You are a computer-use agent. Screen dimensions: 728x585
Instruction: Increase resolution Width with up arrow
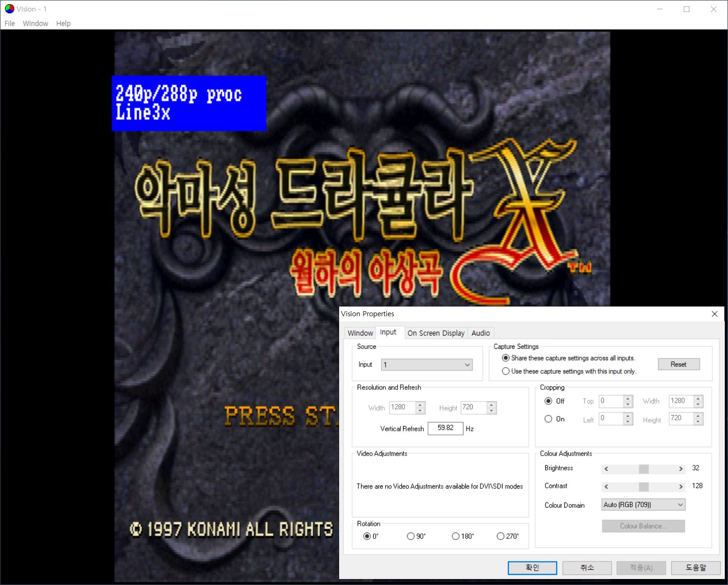pos(420,405)
